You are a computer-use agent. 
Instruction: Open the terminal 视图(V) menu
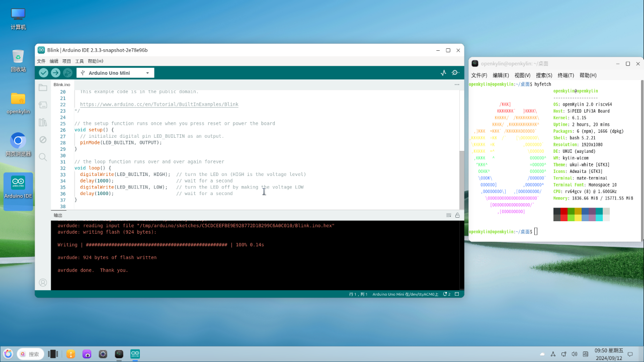522,75
